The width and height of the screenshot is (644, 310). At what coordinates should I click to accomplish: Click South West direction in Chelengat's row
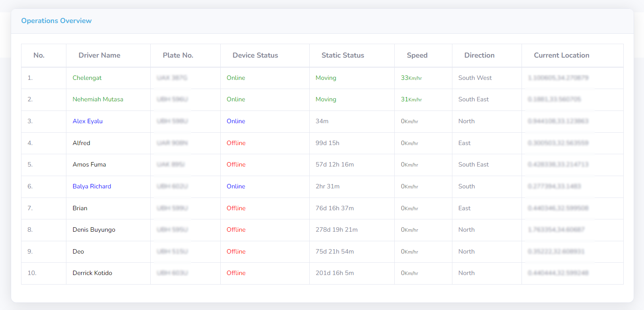[475, 78]
